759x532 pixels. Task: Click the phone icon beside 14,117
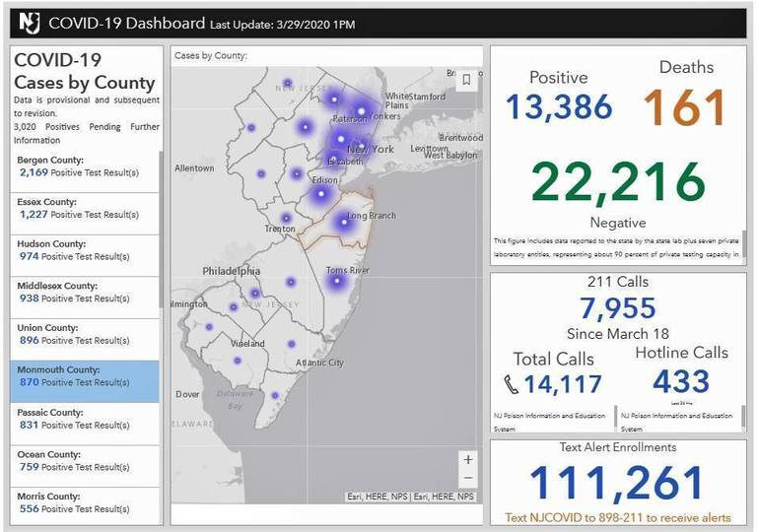(x=511, y=384)
